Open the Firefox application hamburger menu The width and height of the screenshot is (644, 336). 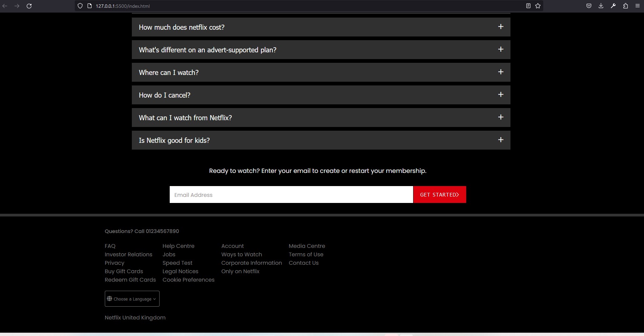[x=638, y=6]
